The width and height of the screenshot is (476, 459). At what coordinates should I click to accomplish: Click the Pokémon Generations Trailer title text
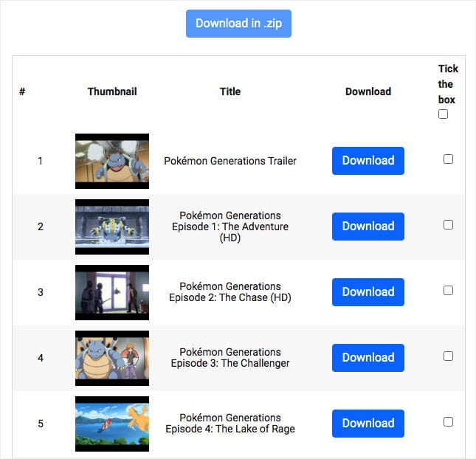coord(230,161)
